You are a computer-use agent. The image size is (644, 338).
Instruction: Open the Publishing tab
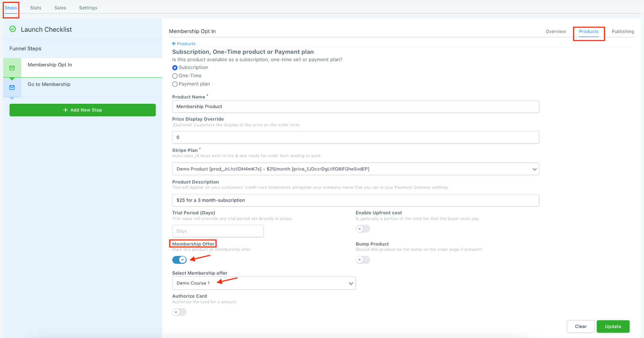pyautogui.click(x=622, y=31)
